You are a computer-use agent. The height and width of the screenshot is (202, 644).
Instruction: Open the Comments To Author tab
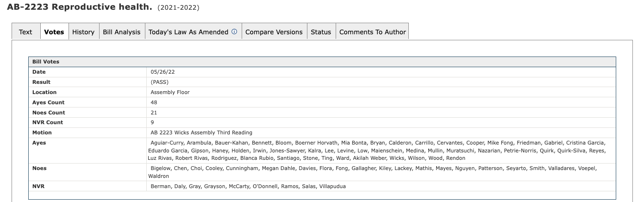pos(372,32)
